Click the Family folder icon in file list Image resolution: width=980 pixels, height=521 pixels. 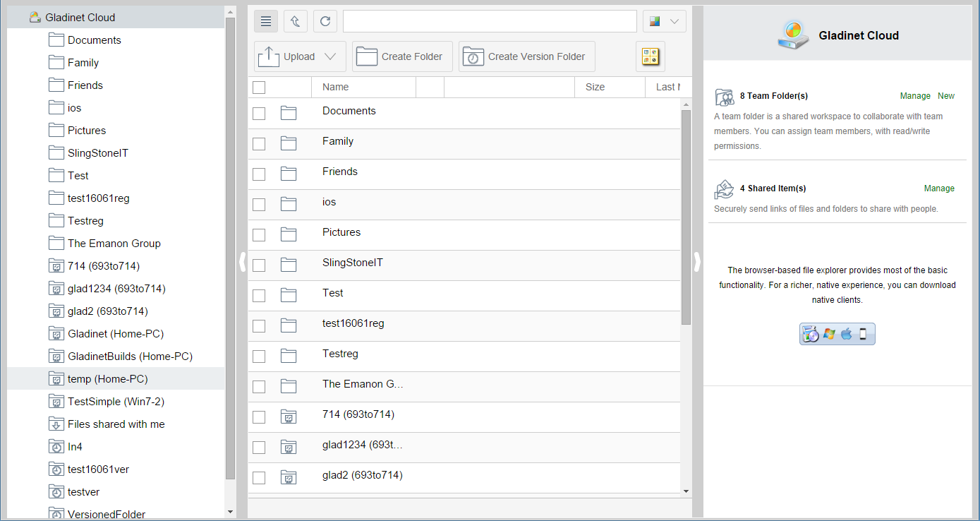[288, 143]
